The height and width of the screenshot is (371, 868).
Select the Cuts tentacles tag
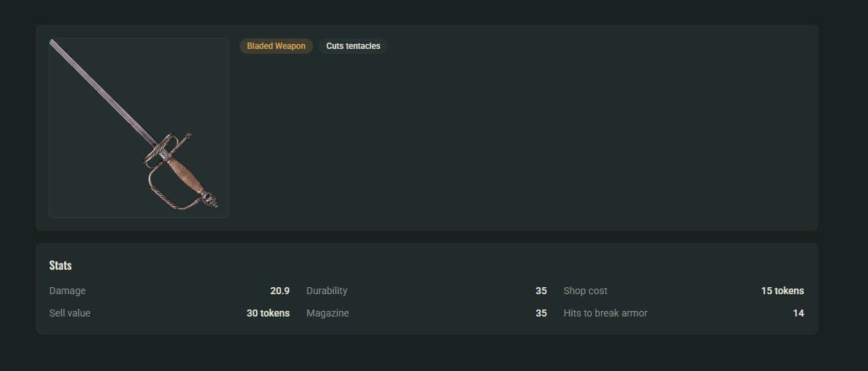click(x=353, y=46)
